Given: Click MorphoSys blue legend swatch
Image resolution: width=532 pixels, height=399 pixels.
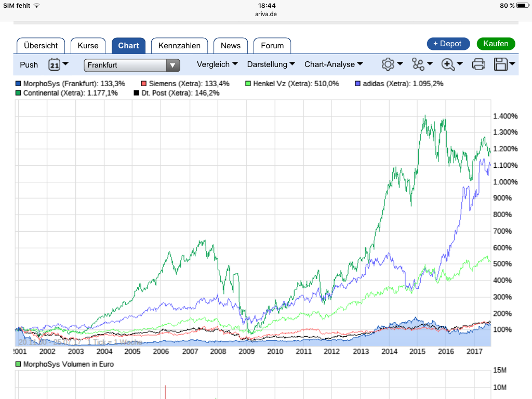Looking at the screenshot, I should coord(18,84).
